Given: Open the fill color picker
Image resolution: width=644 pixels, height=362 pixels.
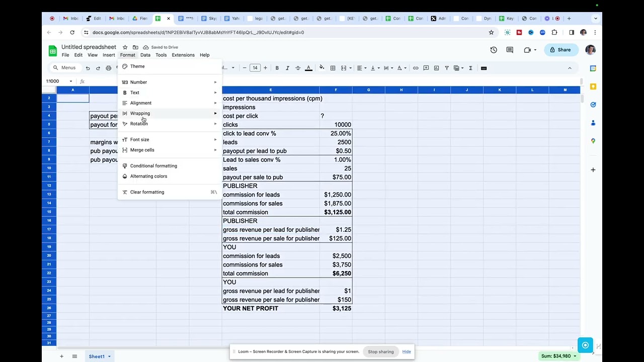Looking at the screenshot, I should tap(321, 68).
